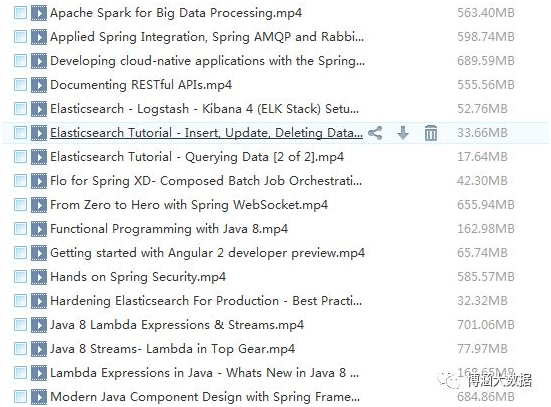Open Lambda Expressions in Java - Whats New file
The width and height of the screenshot is (551, 407).
tap(205, 373)
